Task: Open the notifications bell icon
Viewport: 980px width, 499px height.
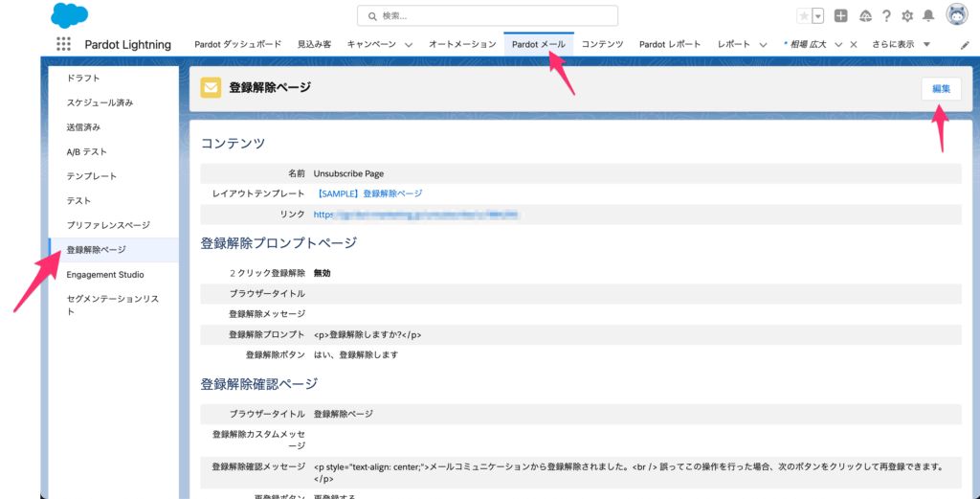Action: [928, 16]
